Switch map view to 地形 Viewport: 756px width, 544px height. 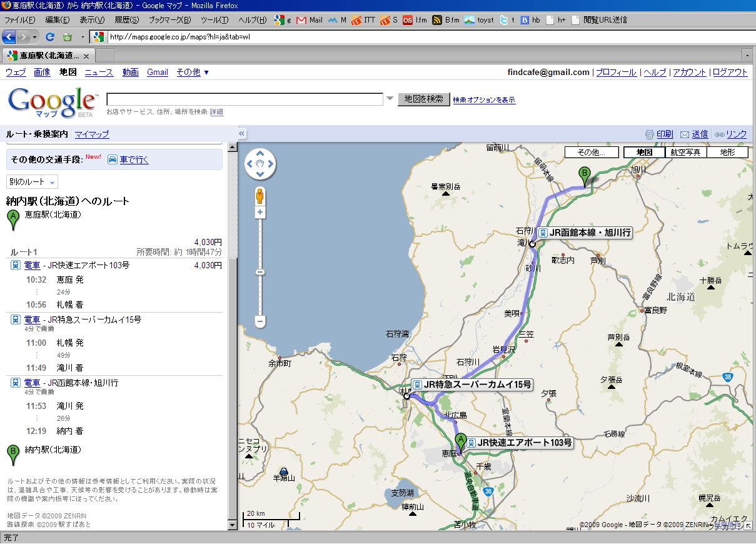click(x=727, y=152)
